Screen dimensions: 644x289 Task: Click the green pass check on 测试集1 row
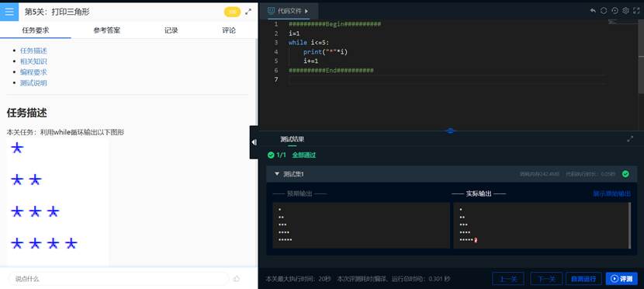[625, 174]
